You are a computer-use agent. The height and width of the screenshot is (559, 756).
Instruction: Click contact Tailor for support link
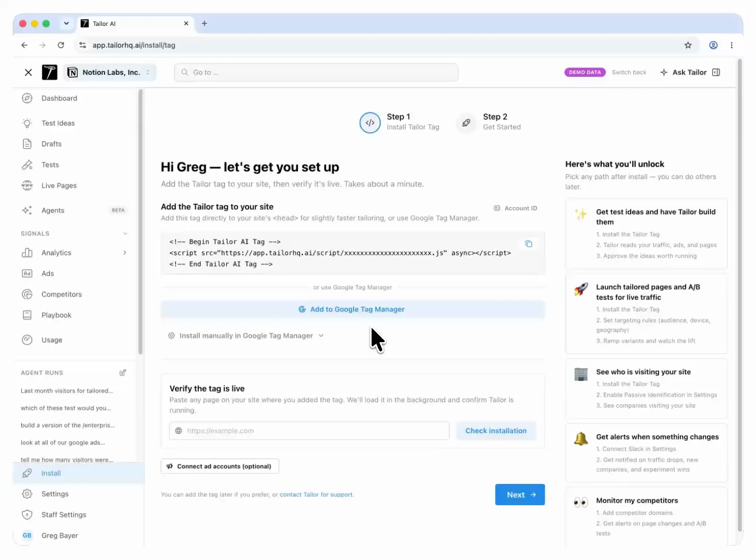(x=317, y=495)
